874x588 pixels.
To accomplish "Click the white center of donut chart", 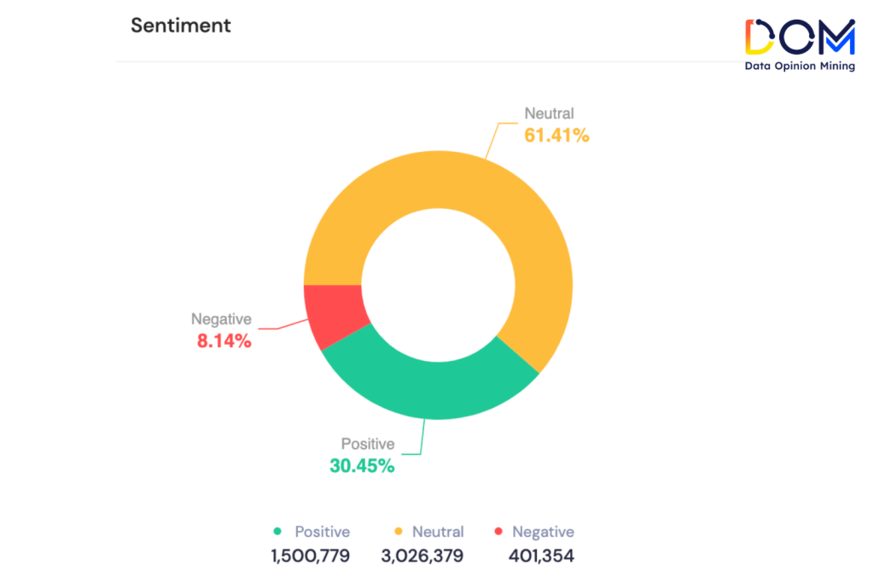I will tap(438, 284).
